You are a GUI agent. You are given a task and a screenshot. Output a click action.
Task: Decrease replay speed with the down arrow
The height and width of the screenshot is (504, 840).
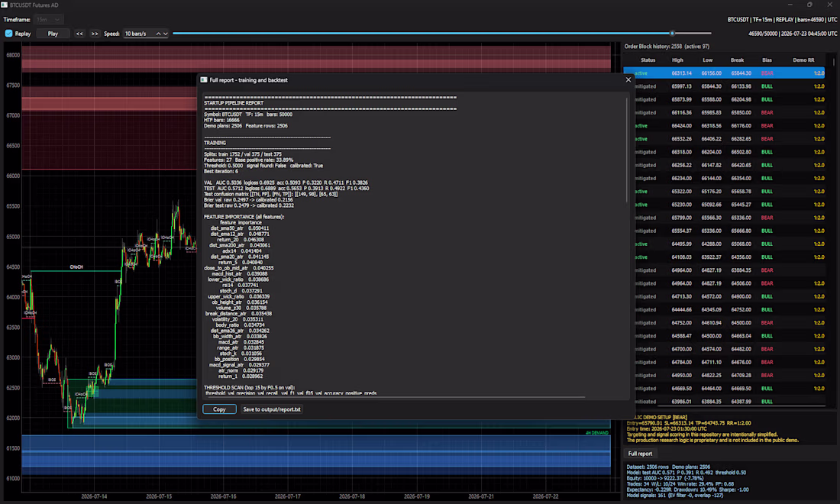click(166, 33)
